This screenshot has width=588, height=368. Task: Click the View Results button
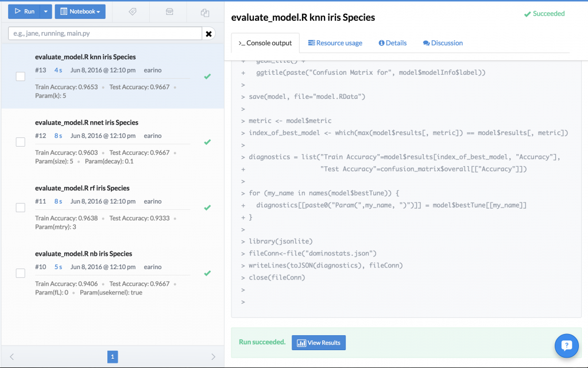click(319, 343)
